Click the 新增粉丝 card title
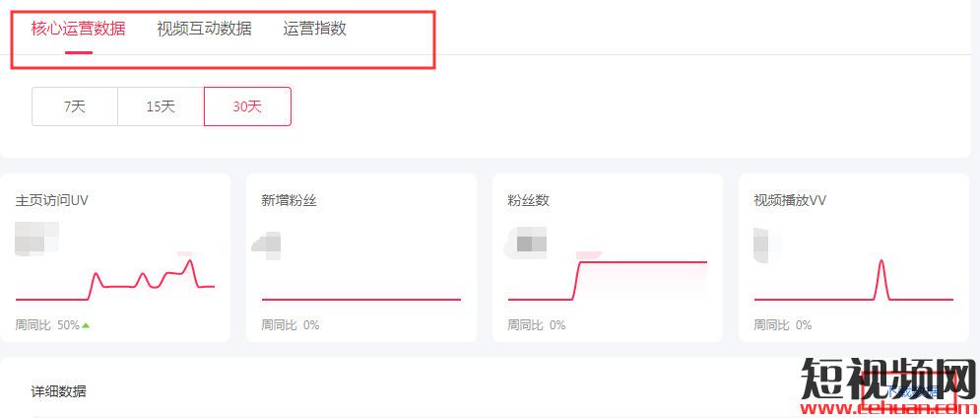 [x=289, y=200]
